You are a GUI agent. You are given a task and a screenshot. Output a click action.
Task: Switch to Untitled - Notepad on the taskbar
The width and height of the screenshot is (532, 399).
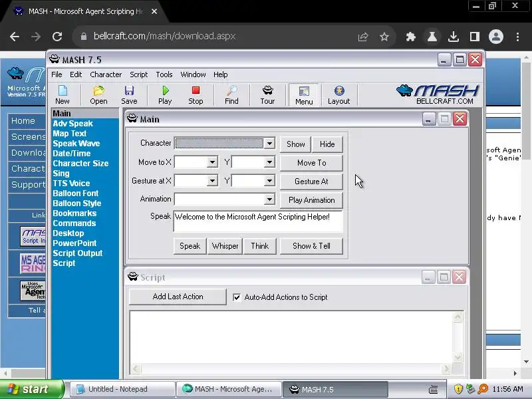[x=122, y=389]
